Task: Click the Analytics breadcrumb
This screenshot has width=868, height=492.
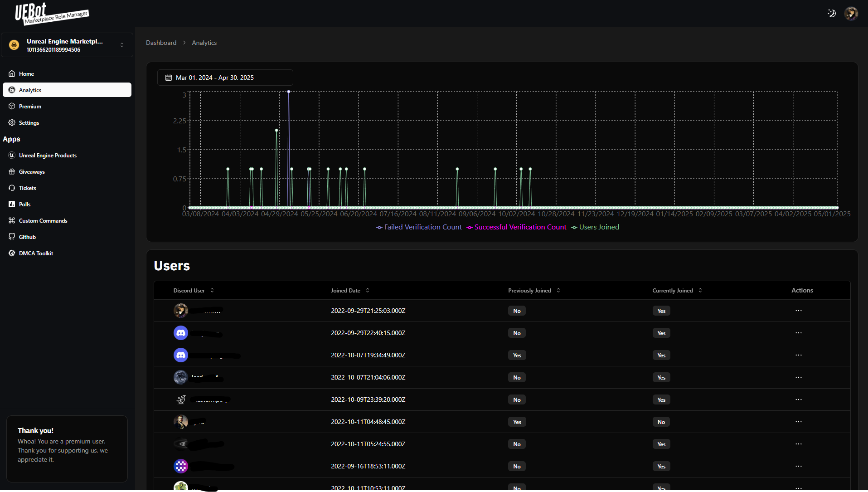Action: [x=204, y=43]
